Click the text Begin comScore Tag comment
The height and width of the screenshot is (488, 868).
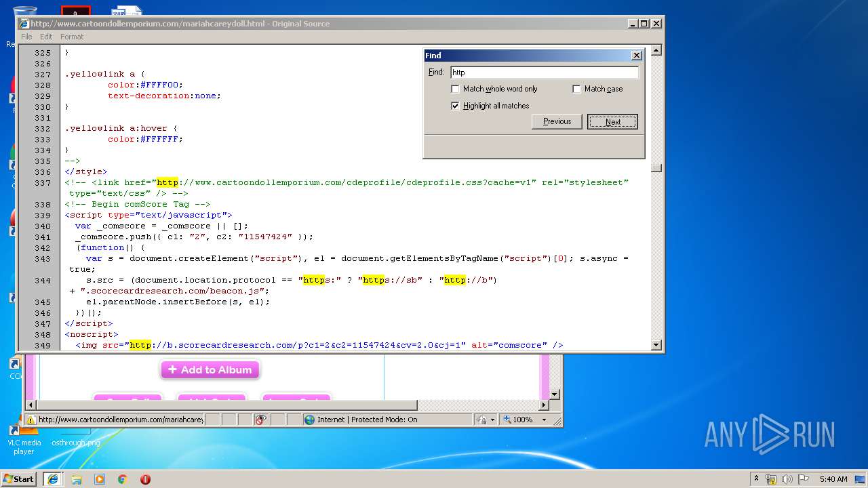138,204
